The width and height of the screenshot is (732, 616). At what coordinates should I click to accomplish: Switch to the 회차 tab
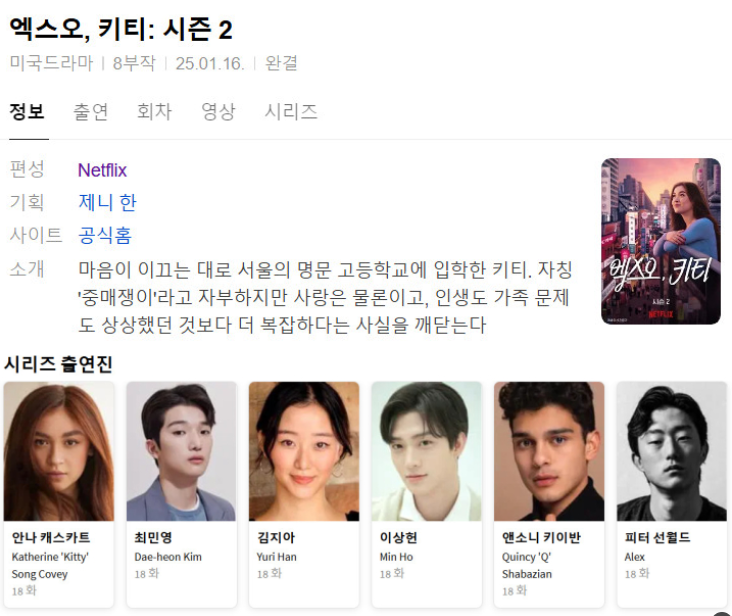[x=155, y=112]
